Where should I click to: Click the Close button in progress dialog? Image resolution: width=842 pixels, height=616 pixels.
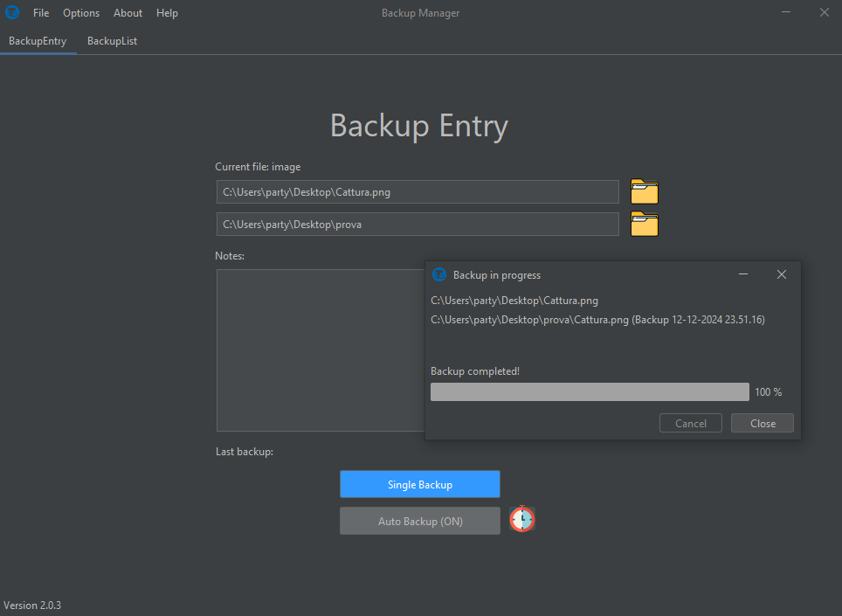[x=763, y=423]
